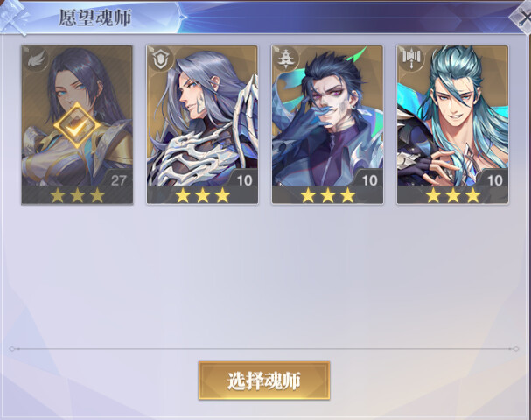This screenshot has width=531, height=420.
Task: Click the tower class icon on third card
Action: 287,59
